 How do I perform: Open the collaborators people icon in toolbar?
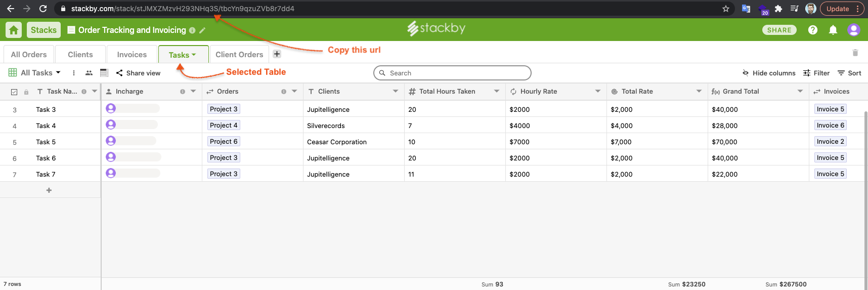(89, 73)
